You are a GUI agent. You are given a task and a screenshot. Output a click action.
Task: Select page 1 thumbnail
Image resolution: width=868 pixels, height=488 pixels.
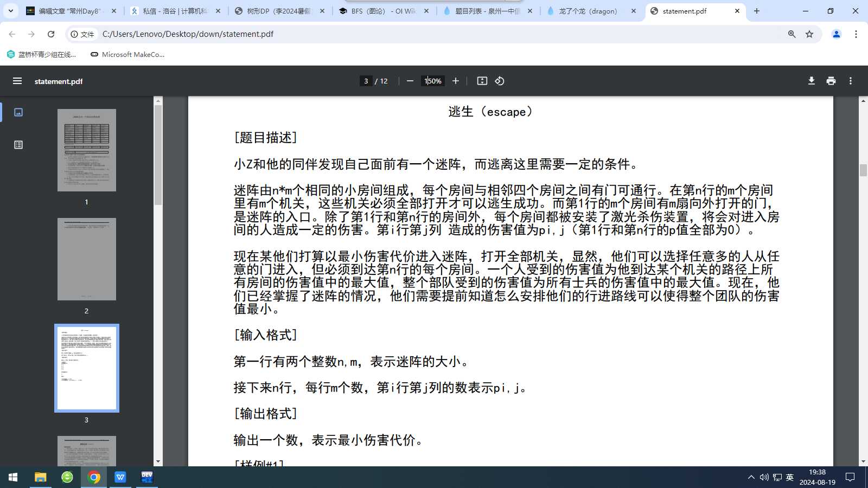[87, 150]
